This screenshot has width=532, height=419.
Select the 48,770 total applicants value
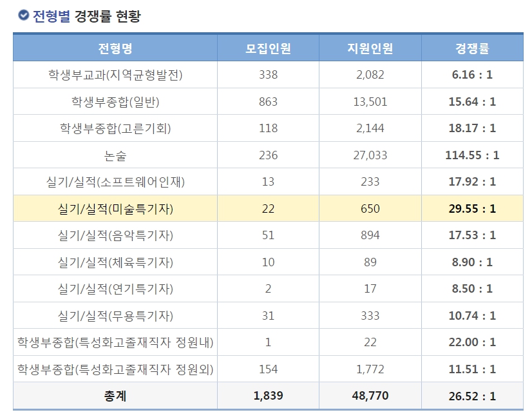click(370, 396)
